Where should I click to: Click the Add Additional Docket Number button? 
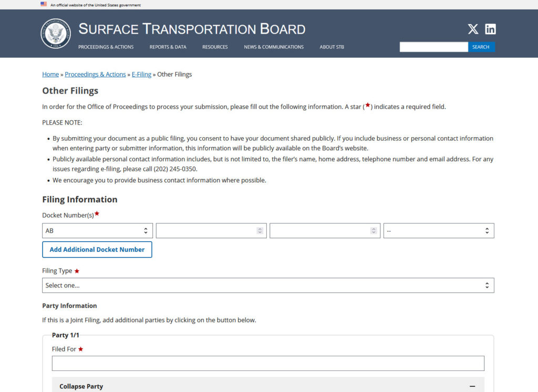point(97,250)
